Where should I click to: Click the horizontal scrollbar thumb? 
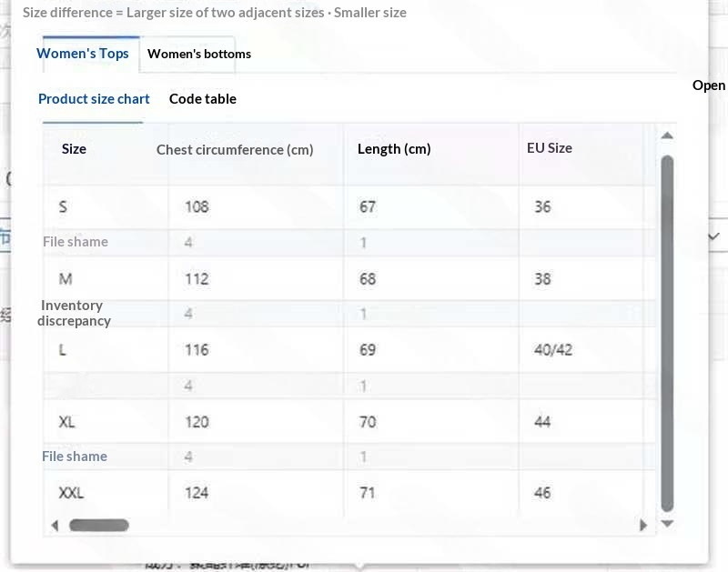tap(99, 525)
